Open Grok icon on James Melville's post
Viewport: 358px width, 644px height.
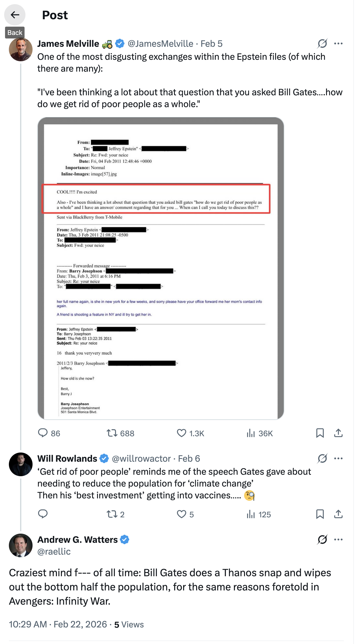point(322,44)
